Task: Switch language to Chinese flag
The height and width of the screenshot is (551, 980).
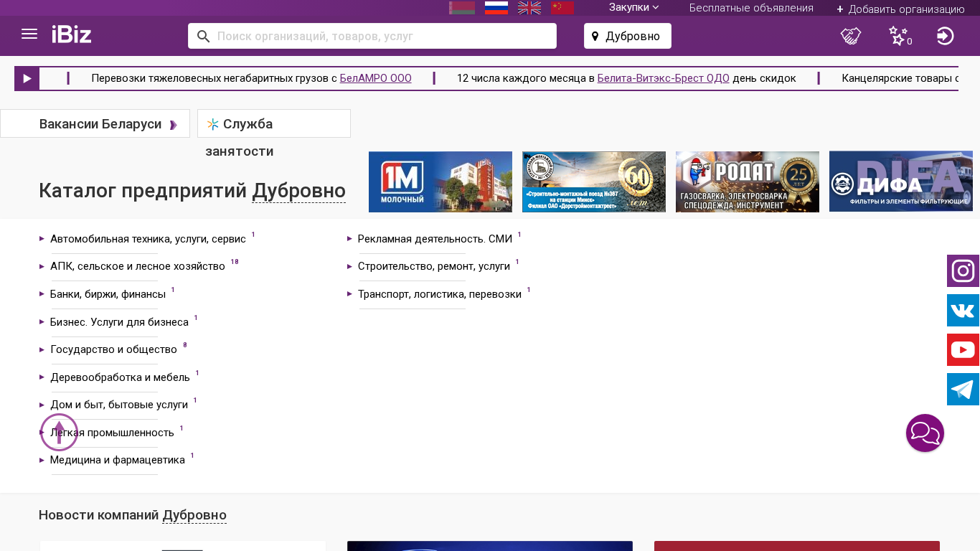Action: 562,8
